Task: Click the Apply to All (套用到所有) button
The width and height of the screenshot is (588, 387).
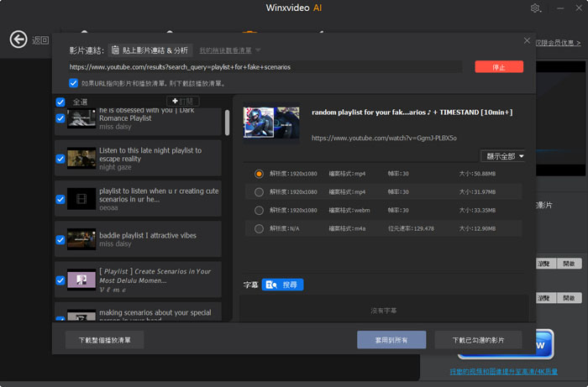Action: click(391, 340)
